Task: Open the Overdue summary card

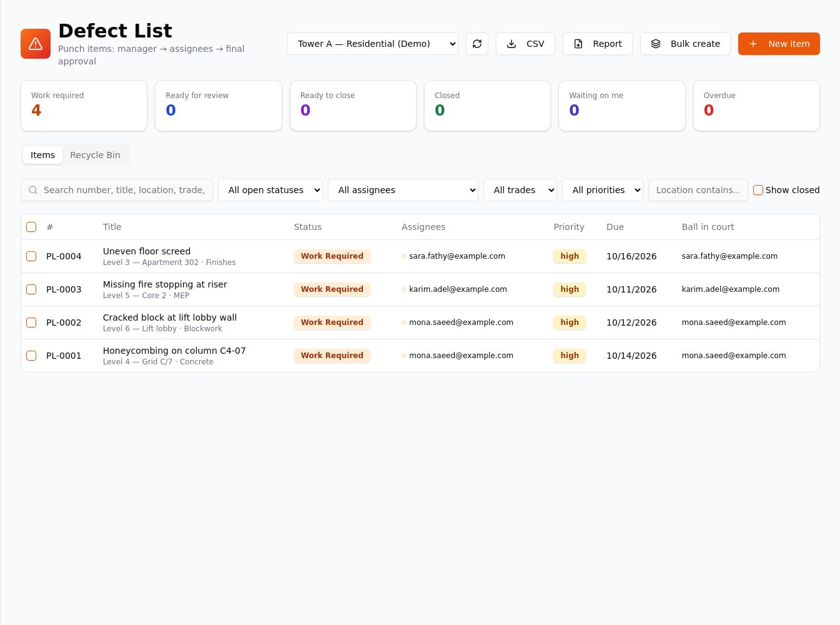Action: [756, 106]
